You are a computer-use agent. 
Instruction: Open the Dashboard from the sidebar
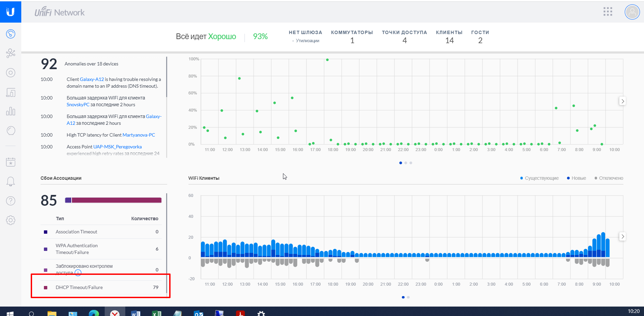11,34
